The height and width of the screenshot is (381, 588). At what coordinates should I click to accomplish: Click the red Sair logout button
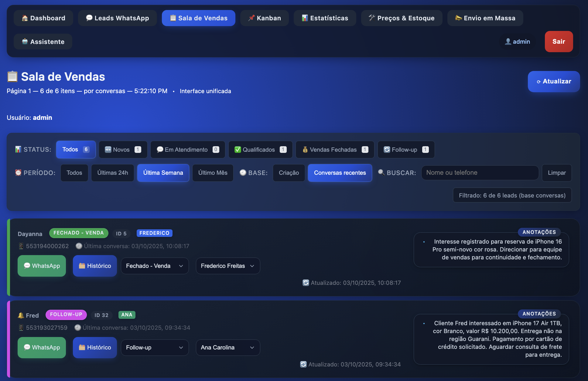coord(559,42)
